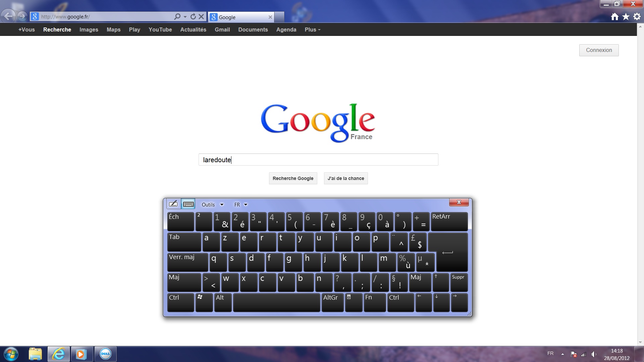Toggle the Alt key
This screenshot has height=362, width=644.
(x=223, y=303)
